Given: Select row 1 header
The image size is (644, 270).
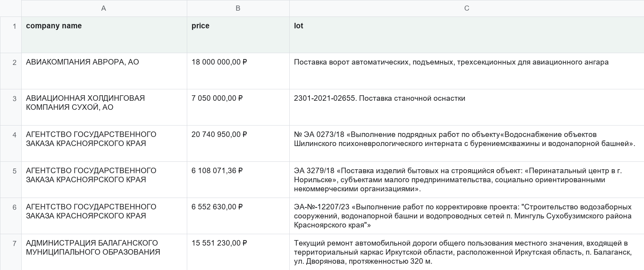Looking at the screenshot, I should click(x=11, y=35).
